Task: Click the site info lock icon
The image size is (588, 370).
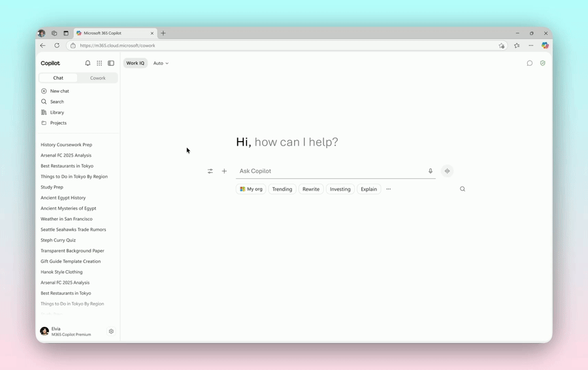Action: tap(73, 46)
